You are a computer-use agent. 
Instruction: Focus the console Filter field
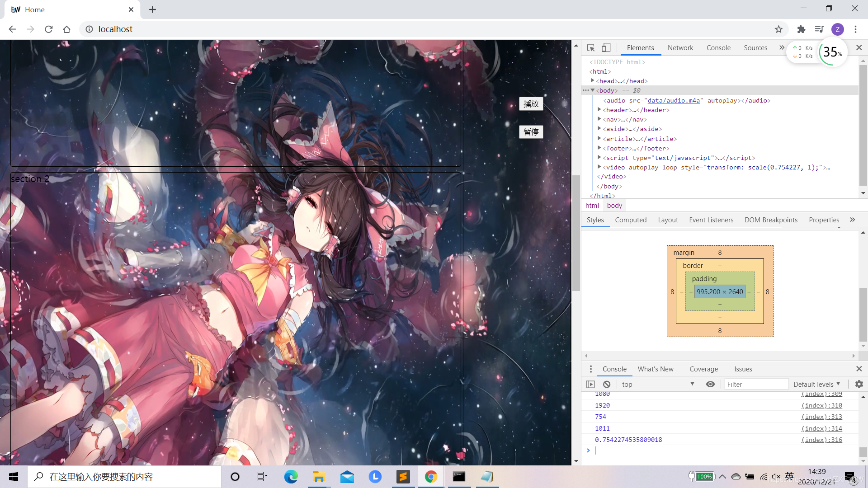click(x=756, y=385)
